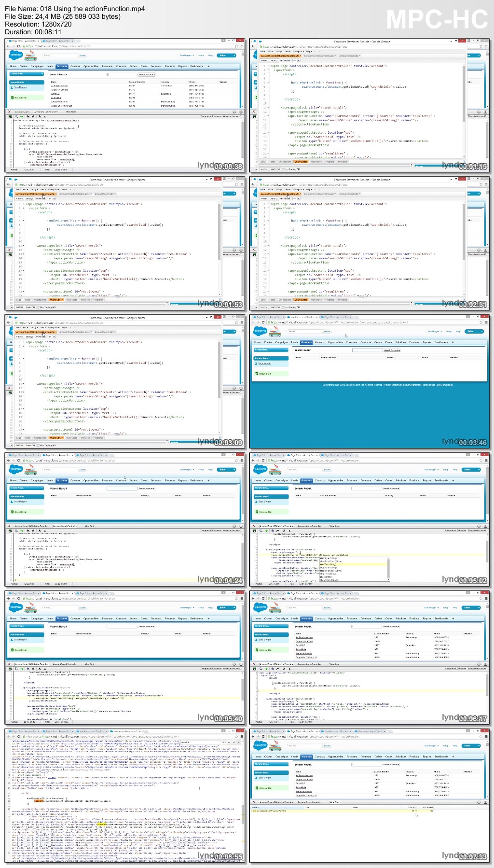Viewport: 494px width, 868px height.
Task: Click the page vertical scrollbar in the 00:06:17 frame
Action: [487, 631]
